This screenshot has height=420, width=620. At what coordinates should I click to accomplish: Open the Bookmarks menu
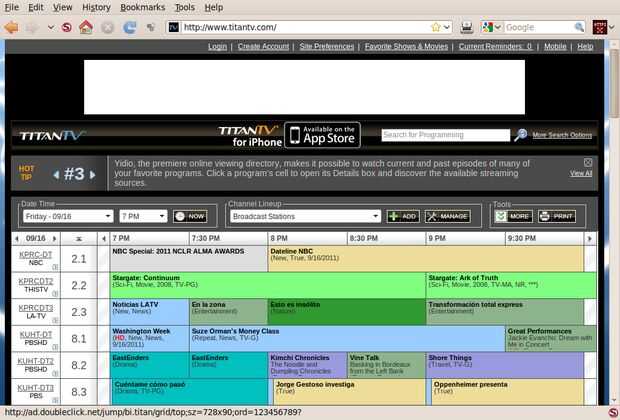coord(142,7)
